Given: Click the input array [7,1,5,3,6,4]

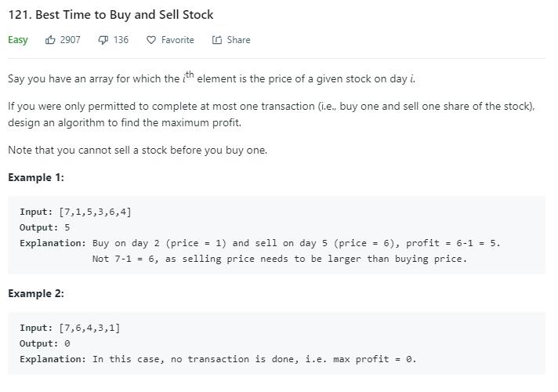Looking at the screenshot, I should coord(95,212).
